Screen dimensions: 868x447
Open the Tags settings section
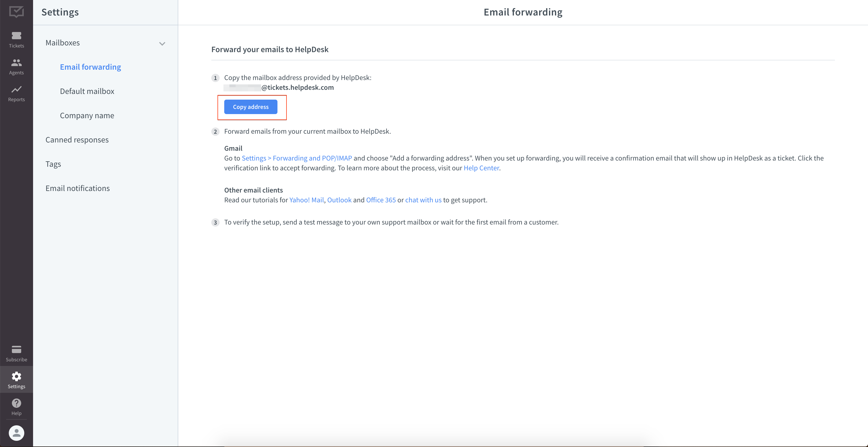tap(53, 164)
